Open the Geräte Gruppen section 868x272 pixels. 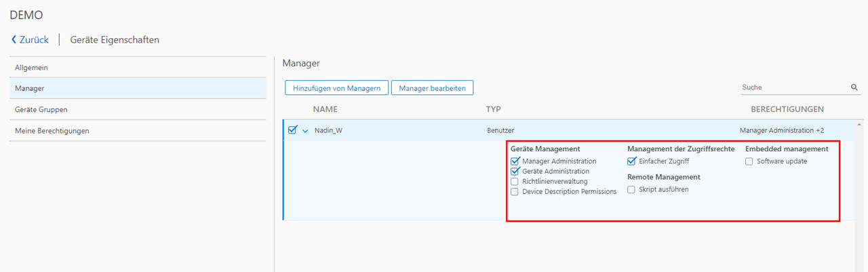(138, 109)
